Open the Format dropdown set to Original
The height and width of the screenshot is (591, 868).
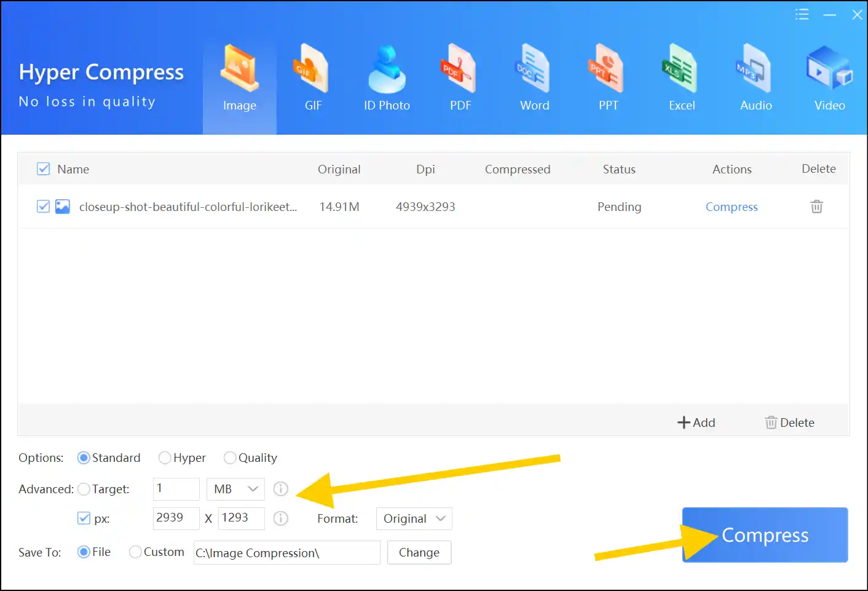[x=414, y=518]
